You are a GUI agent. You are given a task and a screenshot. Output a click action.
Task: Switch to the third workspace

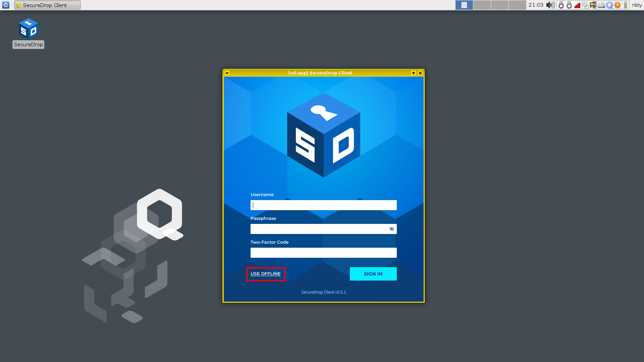pos(500,5)
